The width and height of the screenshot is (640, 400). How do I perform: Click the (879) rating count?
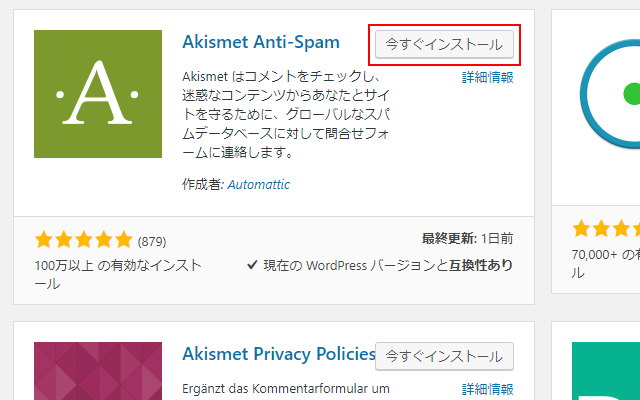[151, 241]
